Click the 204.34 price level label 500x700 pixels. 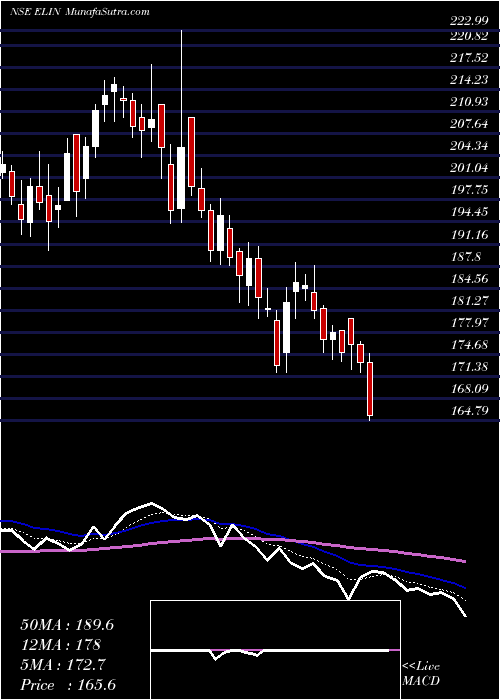tap(469, 146)
